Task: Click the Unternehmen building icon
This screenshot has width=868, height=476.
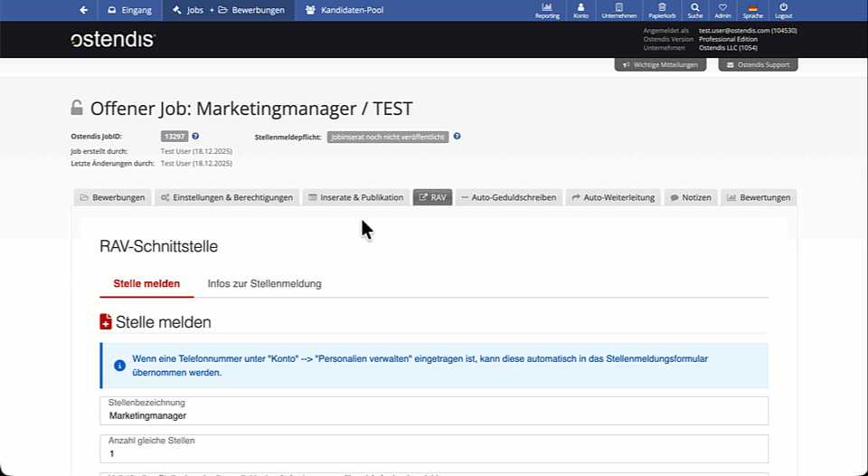Action: tap(618, 10)
